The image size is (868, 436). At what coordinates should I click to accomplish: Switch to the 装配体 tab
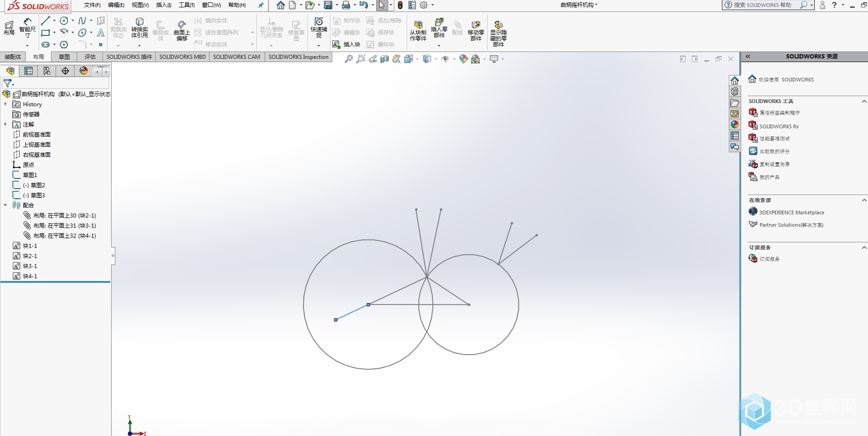pyautogui.click(x=13, y=57)
